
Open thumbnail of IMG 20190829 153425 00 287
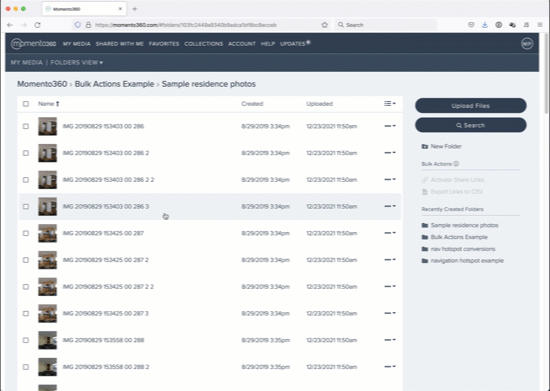tap(47, 233)
